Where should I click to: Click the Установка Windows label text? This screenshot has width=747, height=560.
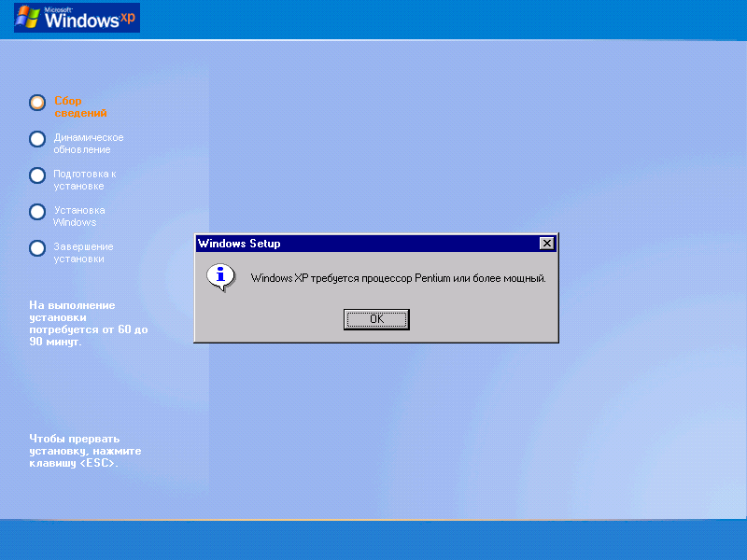pos(78,216)
